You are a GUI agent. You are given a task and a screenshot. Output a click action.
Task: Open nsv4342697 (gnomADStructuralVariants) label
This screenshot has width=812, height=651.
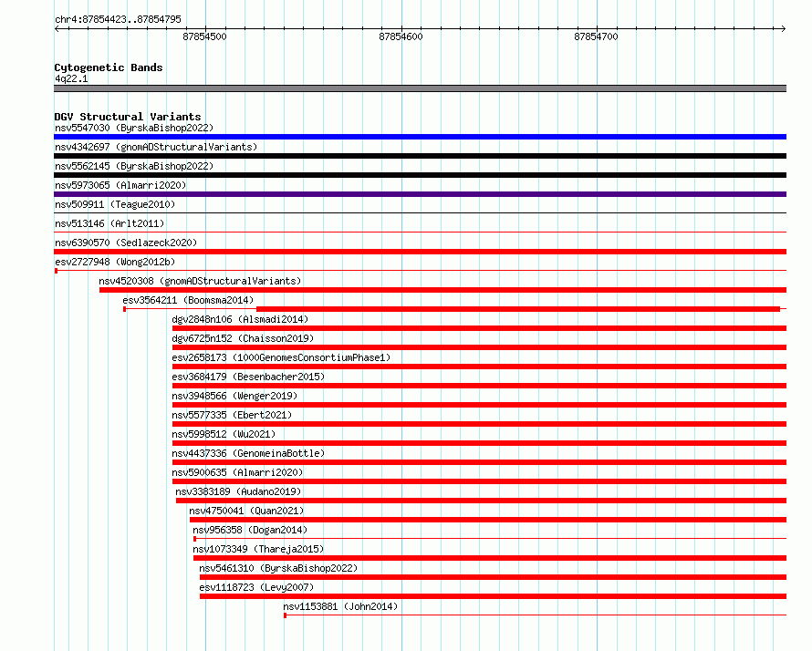click(156, 147)
